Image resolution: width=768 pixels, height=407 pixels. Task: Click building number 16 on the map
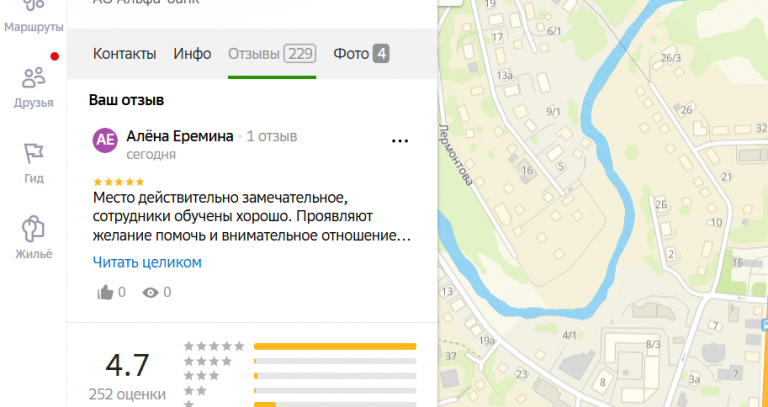[527, 170]
